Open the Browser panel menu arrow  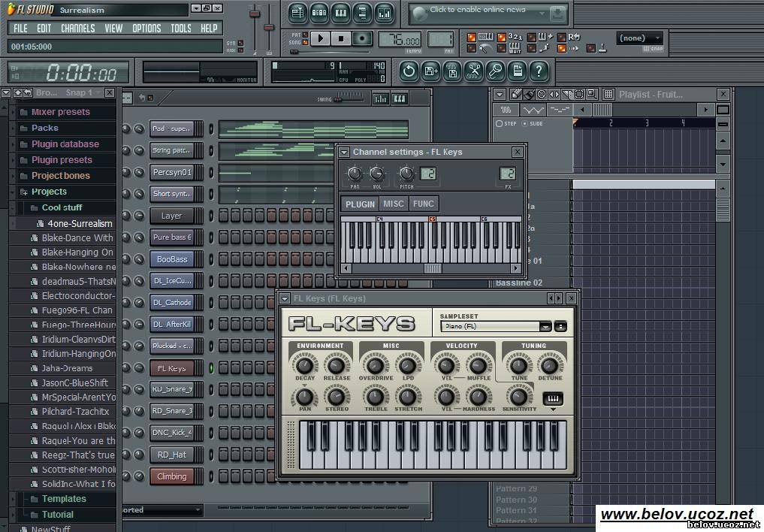click(5, 92)
